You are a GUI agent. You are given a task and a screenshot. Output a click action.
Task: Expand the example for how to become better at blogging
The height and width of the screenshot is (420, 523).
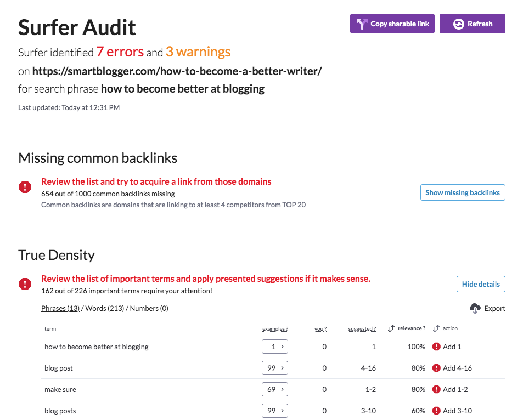274,346
